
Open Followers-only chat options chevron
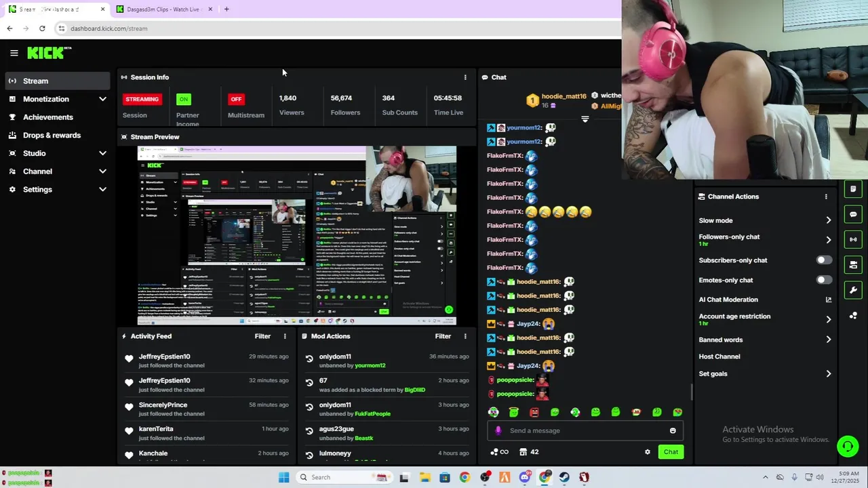coord(828,240)
